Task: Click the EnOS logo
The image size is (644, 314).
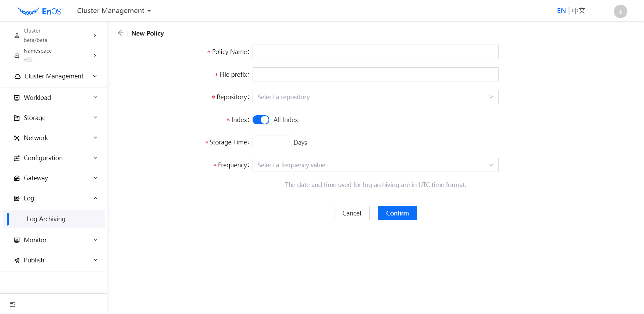Action: click(x=41, y=11)
